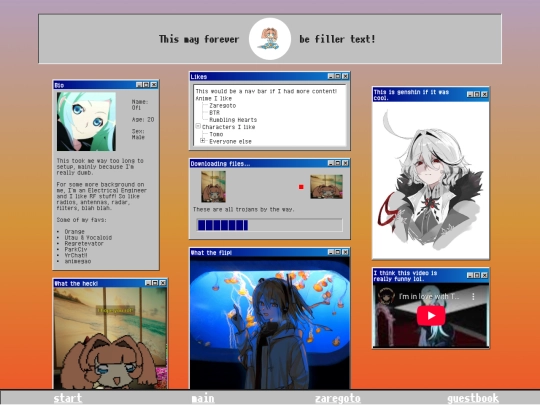Screen dimensions: 540x405
Task: Click the 'These are all trojans' text
Action: 243,209
